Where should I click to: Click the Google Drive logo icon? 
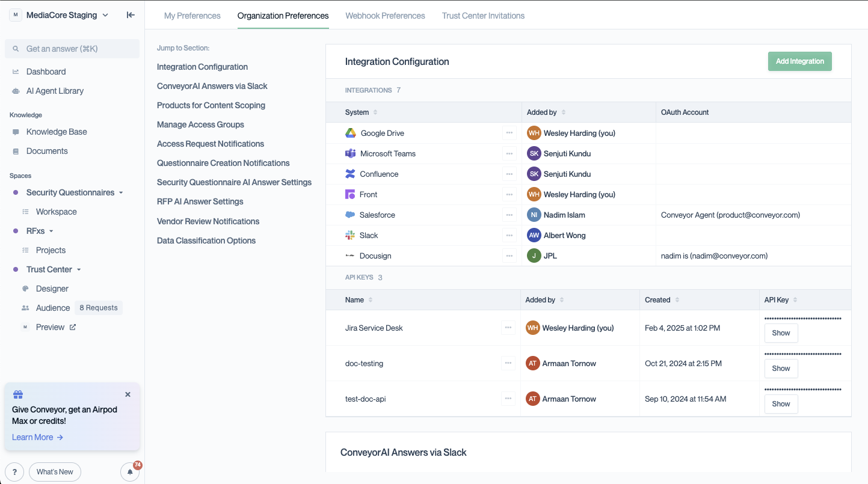351,133
